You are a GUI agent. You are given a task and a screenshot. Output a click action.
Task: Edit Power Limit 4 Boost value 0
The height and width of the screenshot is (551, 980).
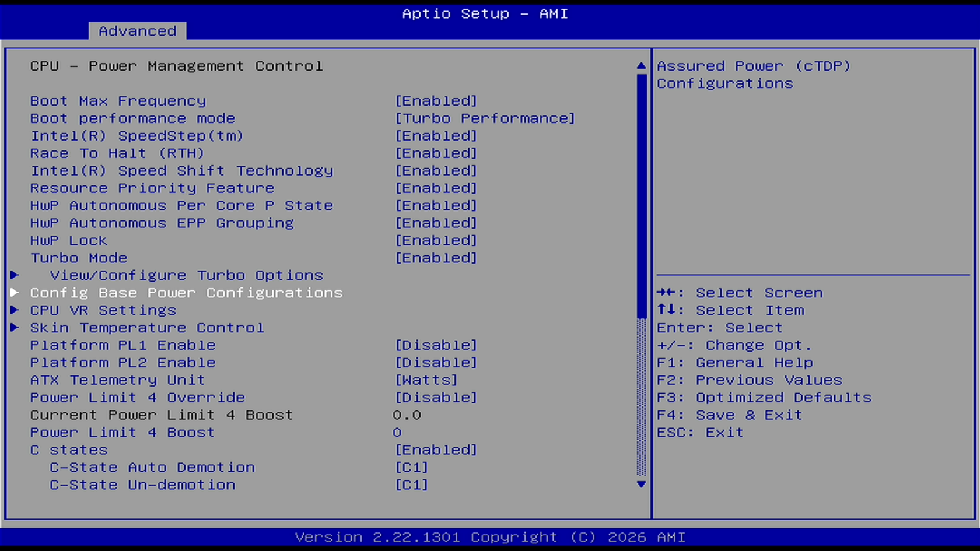(x=397, y=433)
